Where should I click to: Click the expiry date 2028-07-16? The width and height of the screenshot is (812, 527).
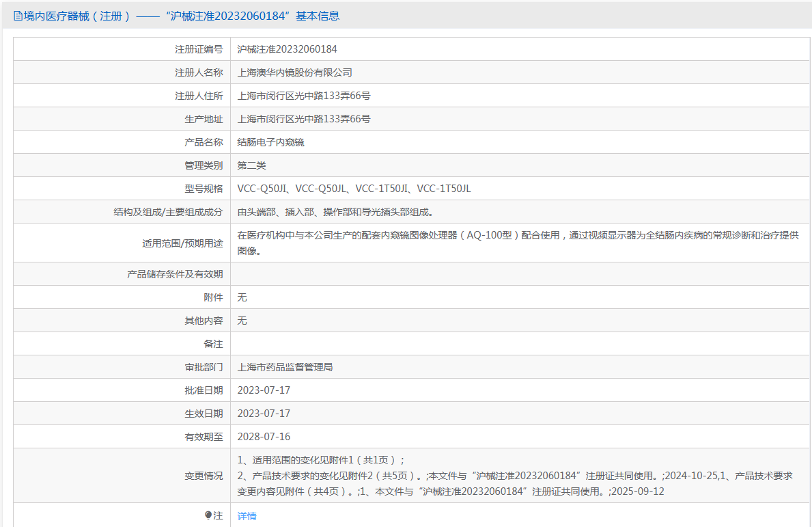pyautogui.click(x=264, y=437)
